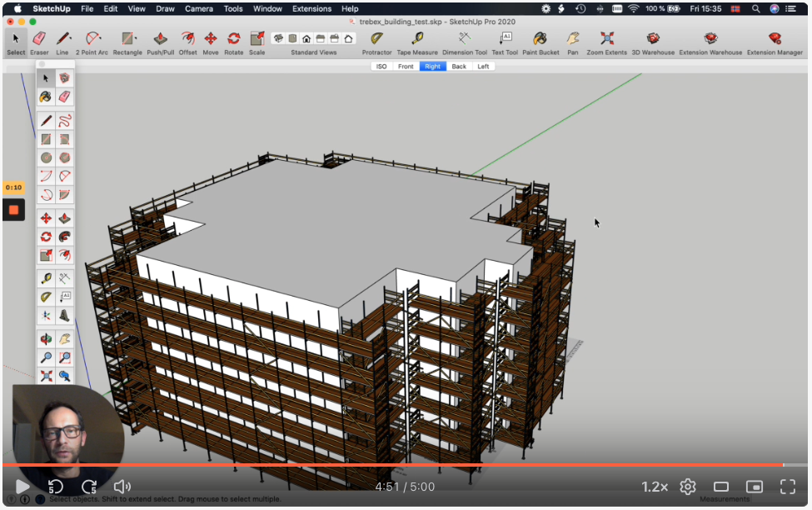This screenshot has width=812, height=510.
Task: Switch to the ISO scene tab
Action: click(x=381, y=67)
